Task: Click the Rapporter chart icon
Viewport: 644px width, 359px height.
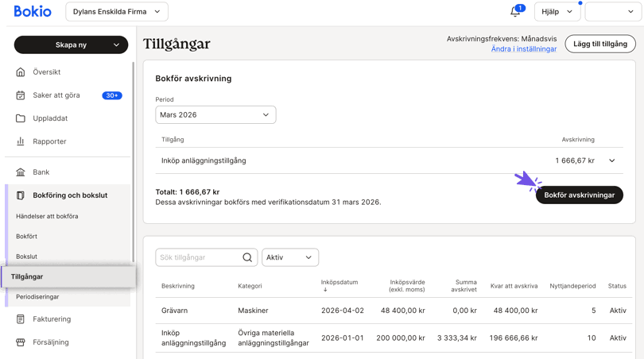Action: pos(21,141)
